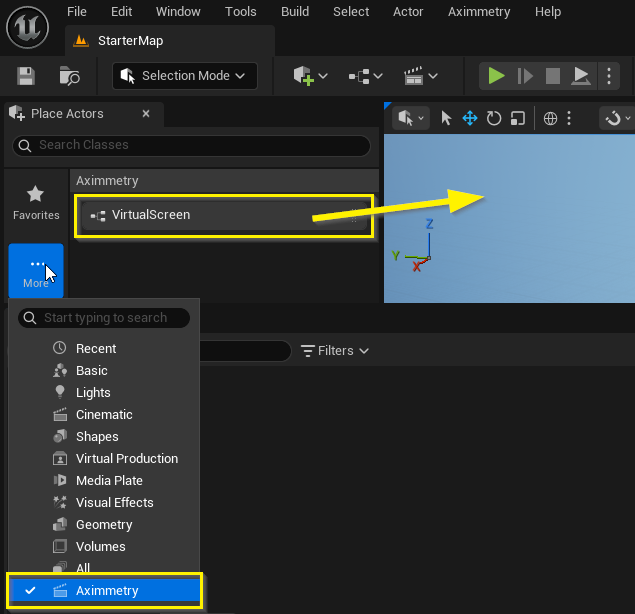Click the world coordinate globe icon
This screenshot has width=635, height=614.
coord(550,118)
